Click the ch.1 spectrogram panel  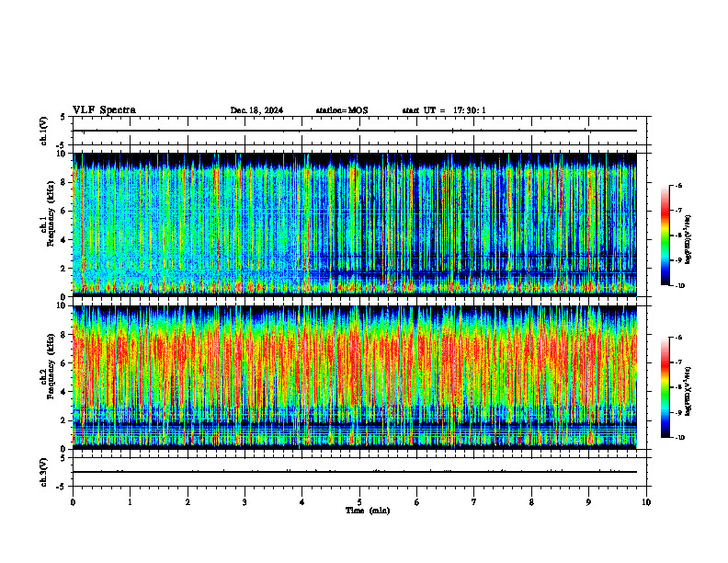click(355, 224)
